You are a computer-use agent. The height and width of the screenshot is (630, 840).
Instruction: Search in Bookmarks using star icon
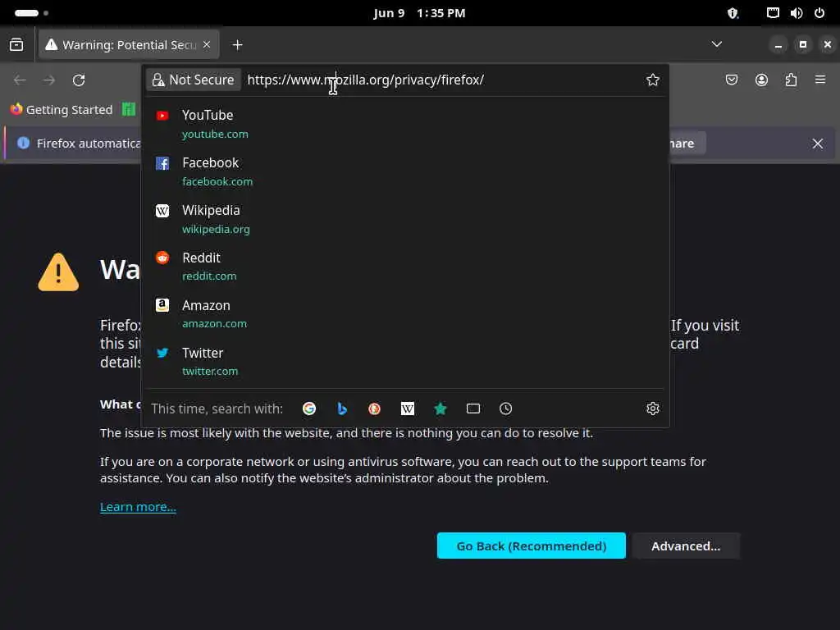pyautogui.click(x=441, y=409)
